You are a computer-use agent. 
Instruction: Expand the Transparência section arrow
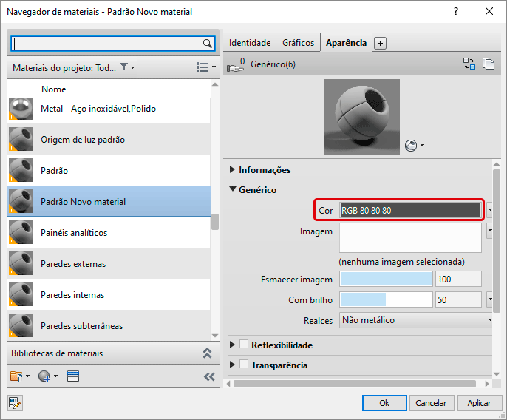232,365
